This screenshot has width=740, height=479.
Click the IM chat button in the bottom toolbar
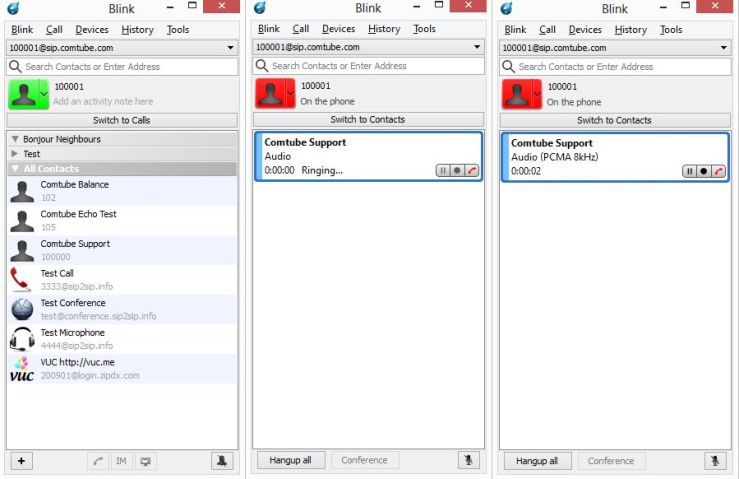(x=121, y=461)
